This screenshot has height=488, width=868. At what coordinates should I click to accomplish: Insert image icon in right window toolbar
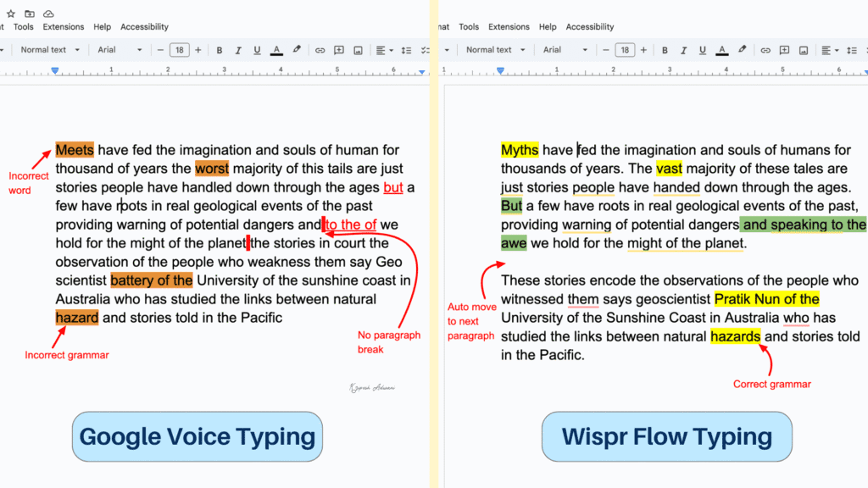pos(804,50)
